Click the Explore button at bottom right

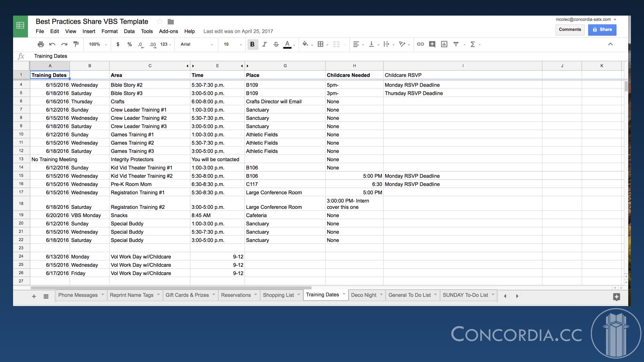[x=616, y=297]
